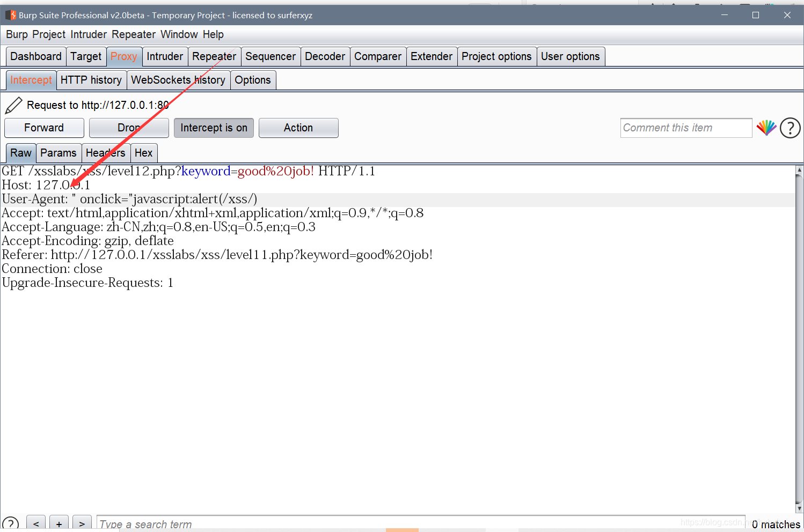Screen dimensions: 804x532
Task: Open the Project options tab
Action: click(x=496, y=56)
